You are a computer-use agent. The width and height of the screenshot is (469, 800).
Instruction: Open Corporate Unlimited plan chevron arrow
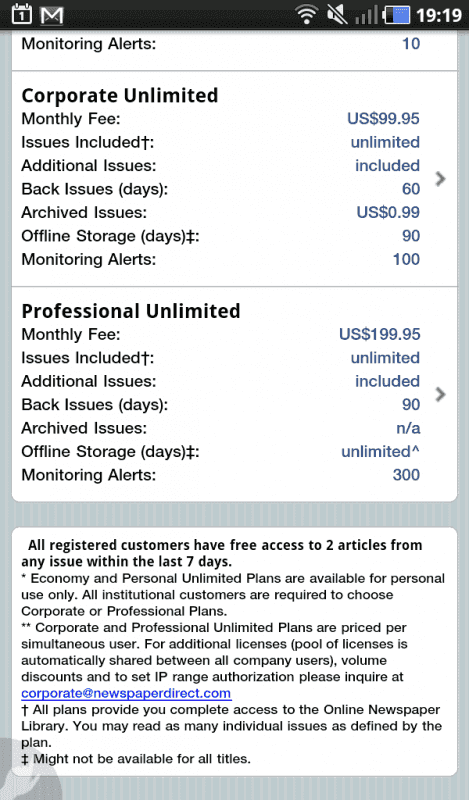tap(440, 179)
